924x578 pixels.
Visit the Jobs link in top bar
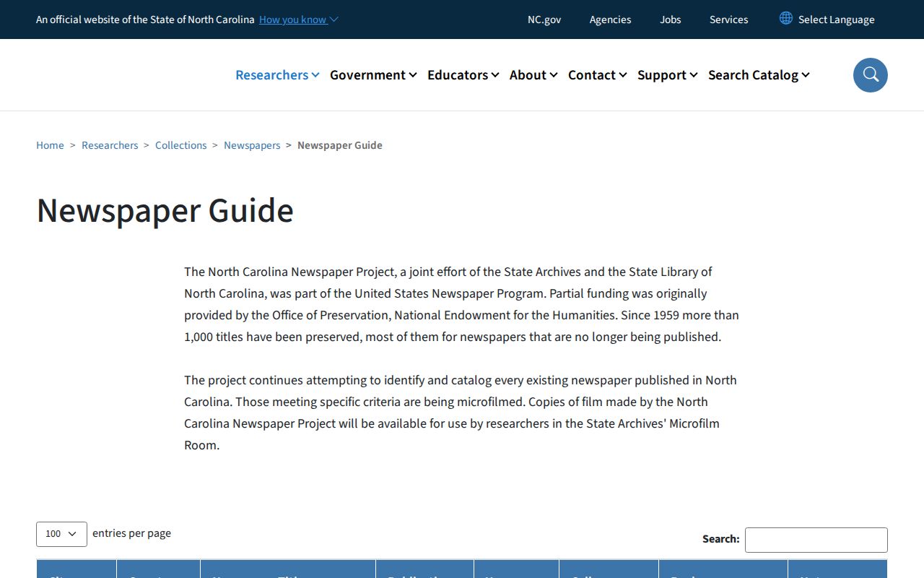coord(671,20)
